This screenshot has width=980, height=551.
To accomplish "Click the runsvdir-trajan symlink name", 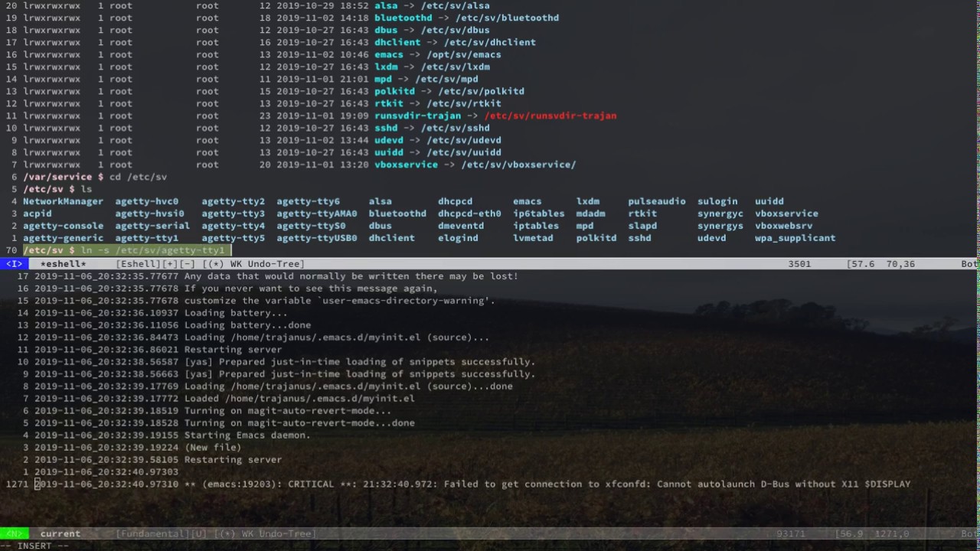I will [x=417, y=116].
